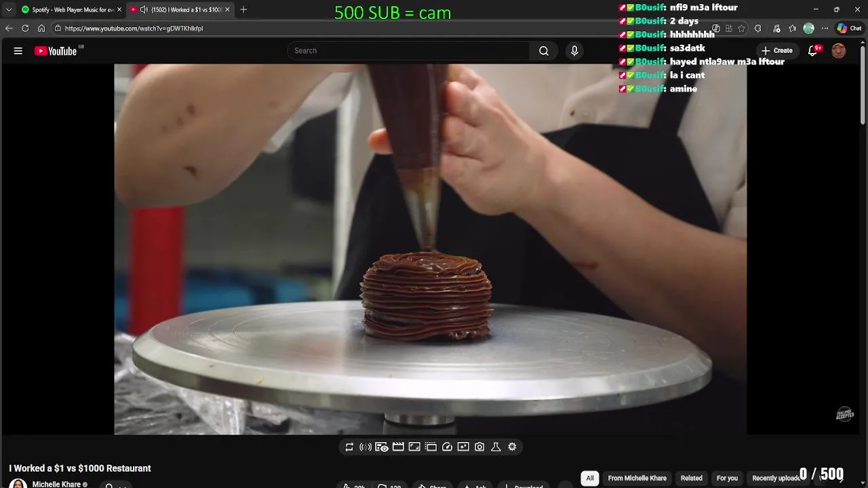Open the Michelle Khare channel link
The image size is (868, 488).
pos(56,485)
